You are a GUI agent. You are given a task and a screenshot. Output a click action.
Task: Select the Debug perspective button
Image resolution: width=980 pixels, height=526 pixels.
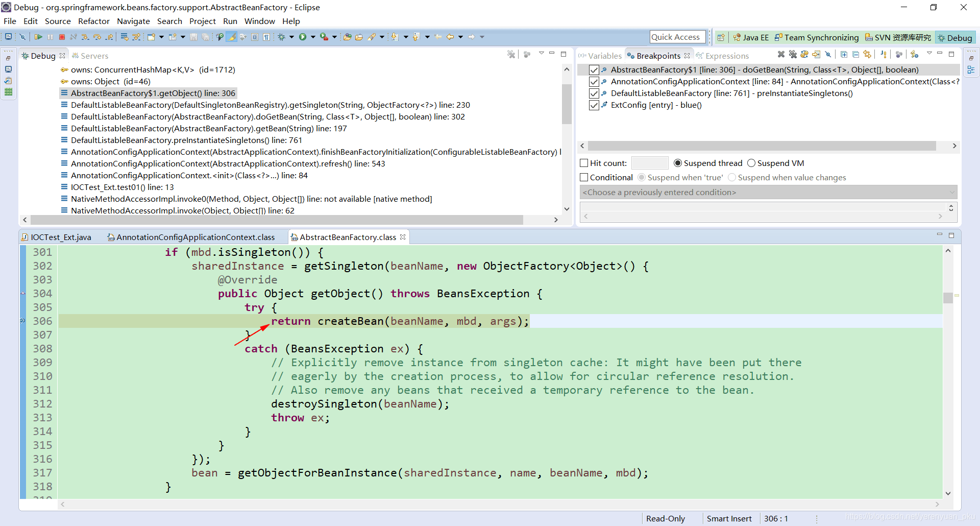click(955, 37)
